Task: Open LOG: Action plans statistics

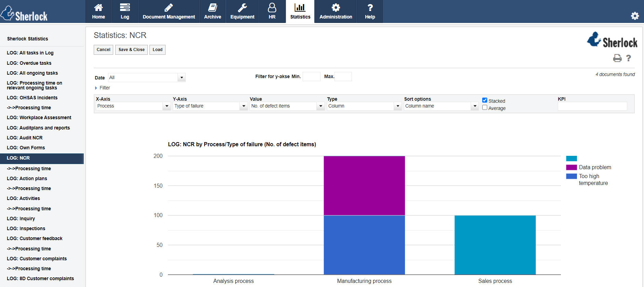Action: click(27, 178)
